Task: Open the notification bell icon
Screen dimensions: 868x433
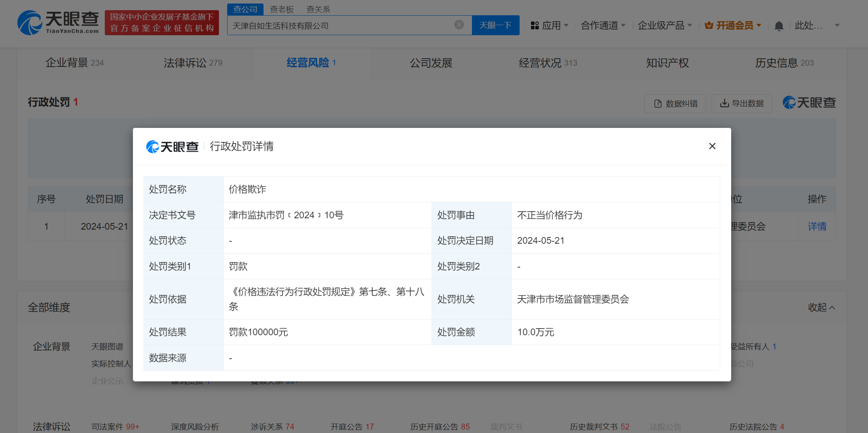Action: tap(778, 25)
